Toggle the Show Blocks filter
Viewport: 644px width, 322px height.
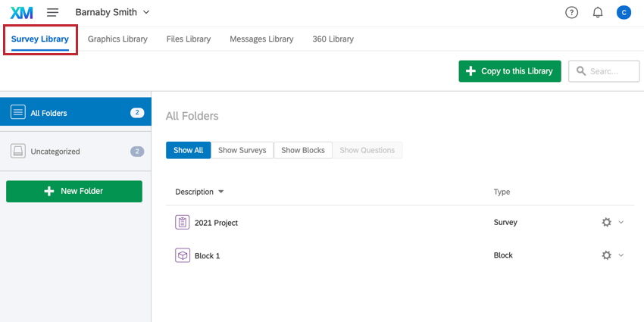[303, 150]
